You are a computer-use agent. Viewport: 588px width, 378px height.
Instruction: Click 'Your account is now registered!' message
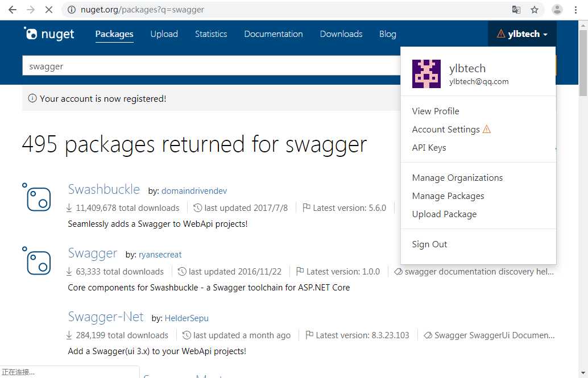103,99
